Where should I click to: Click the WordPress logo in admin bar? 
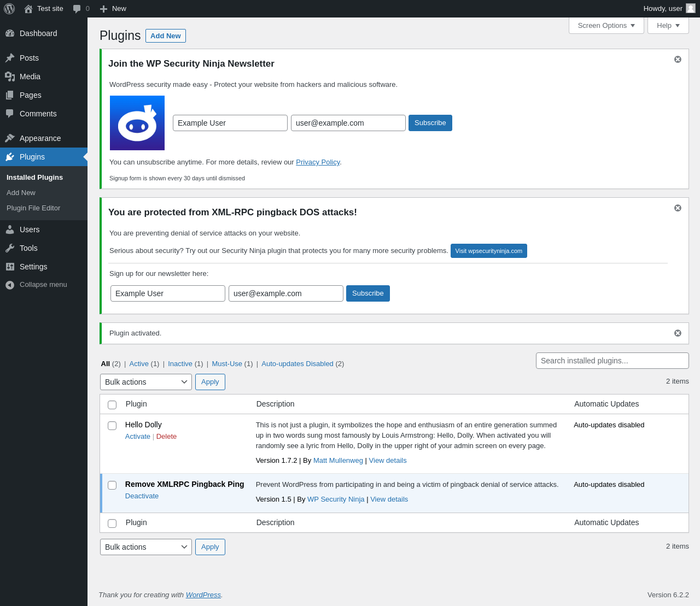(x=9, y=9)
